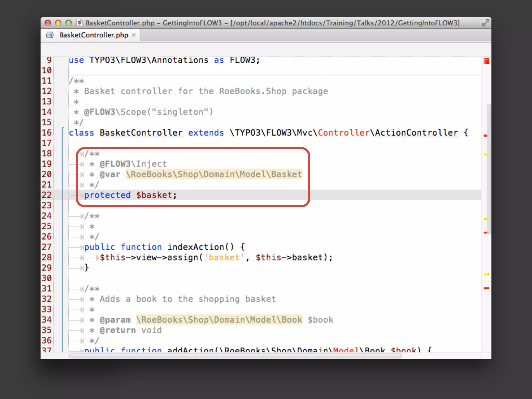Click the vertical scrollbar thumb
The width and height of the screenshot is (532, 399).
489,169
